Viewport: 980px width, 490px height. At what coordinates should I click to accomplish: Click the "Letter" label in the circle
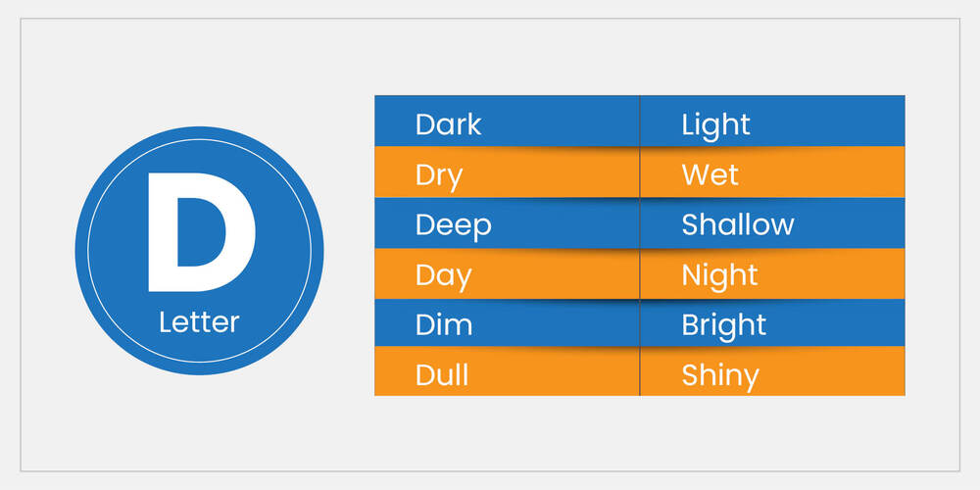click(x=199, y=321)
